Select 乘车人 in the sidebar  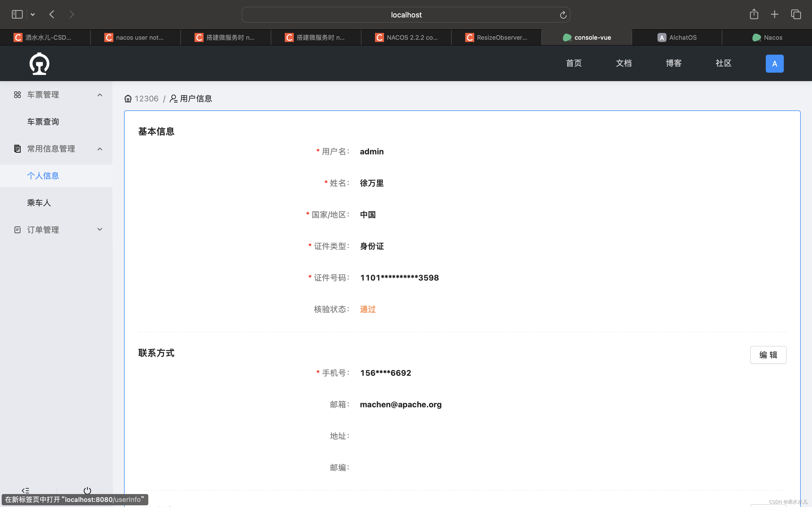click(39, 203)
